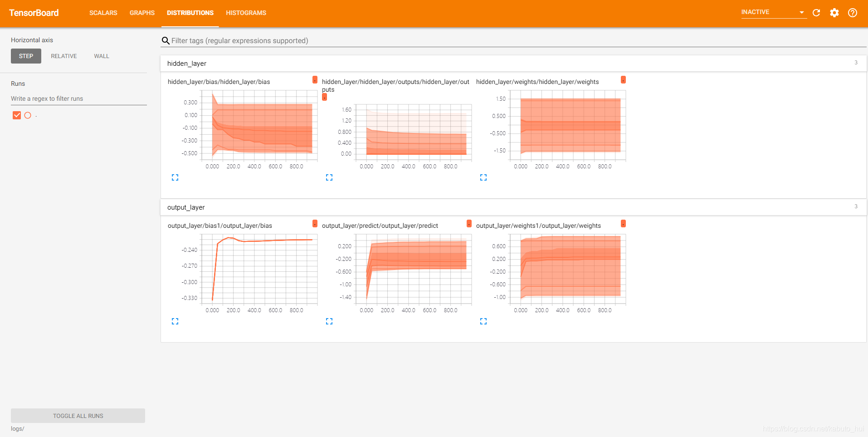Click the TensorBoard logo title

tap(34, 13)
